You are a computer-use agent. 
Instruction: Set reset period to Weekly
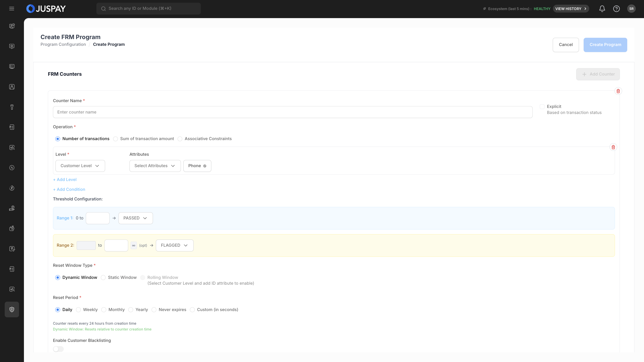78,310
